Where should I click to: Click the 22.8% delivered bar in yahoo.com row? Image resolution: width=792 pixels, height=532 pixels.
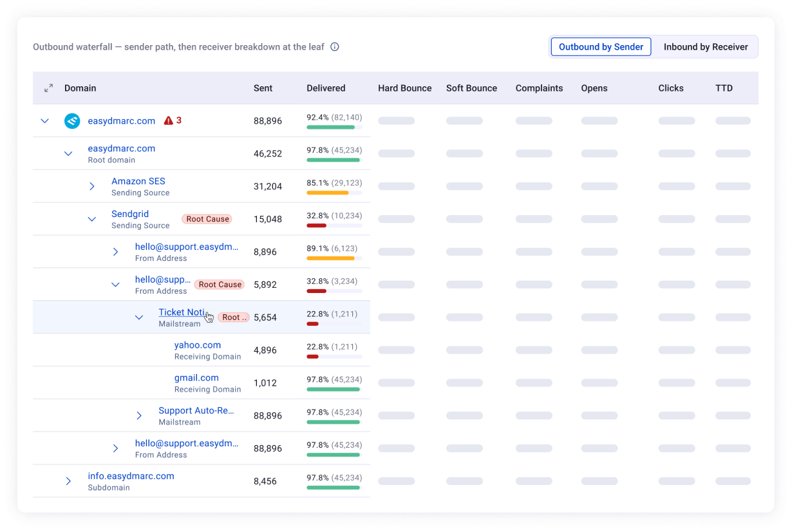coord(334,356)
